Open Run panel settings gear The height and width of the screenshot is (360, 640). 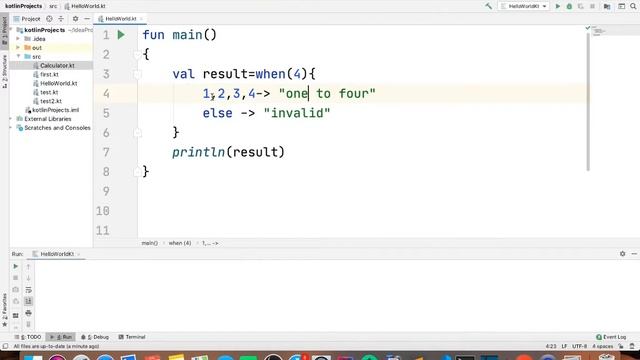(622, 254)
